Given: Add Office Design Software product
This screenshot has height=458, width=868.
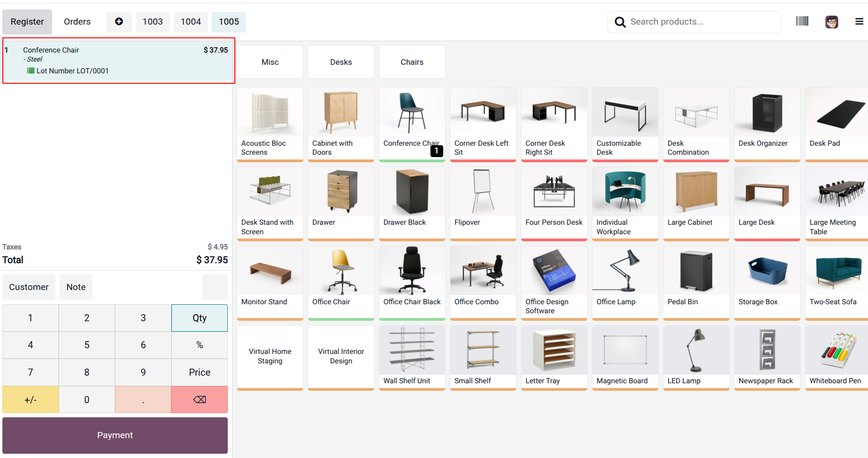Looking at the screenshot, I should click(x=554, y=283).
